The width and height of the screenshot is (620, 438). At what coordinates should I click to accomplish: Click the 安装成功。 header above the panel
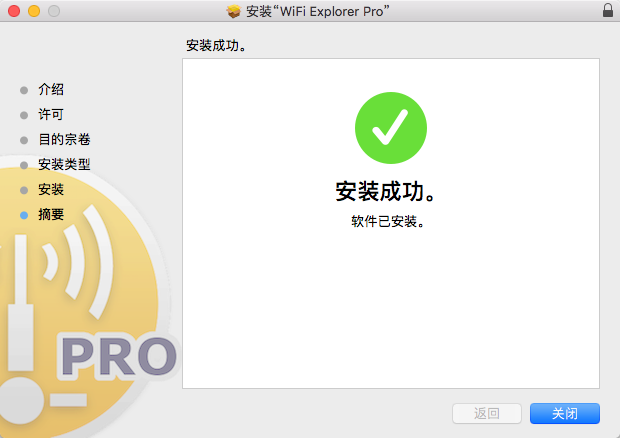pos(217,45)
